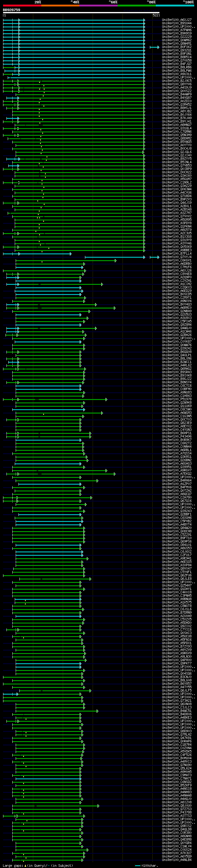Click the UniRef100_B4AWP9 label
The image size is (197, 868).
point(177,94)
